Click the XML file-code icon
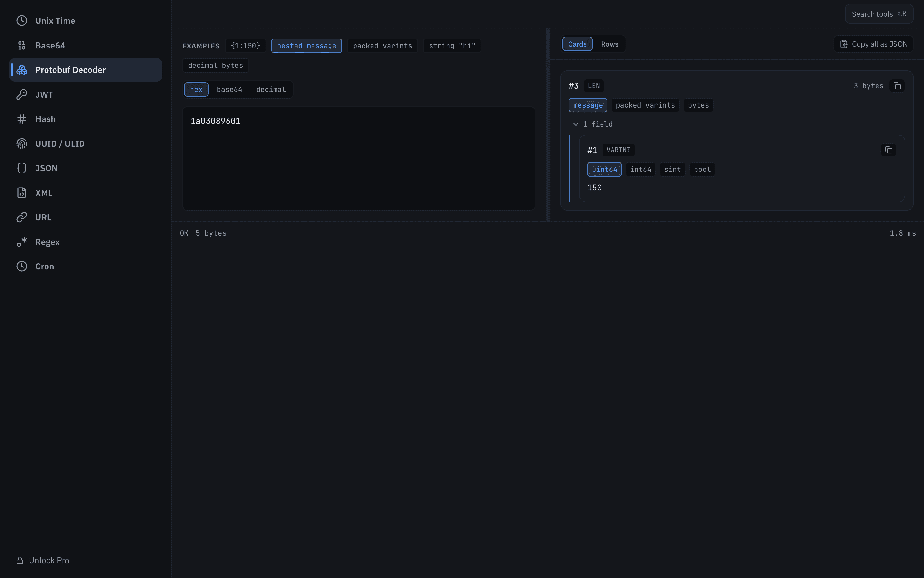This screenshot has height=578, width=924. click(22, 193)
